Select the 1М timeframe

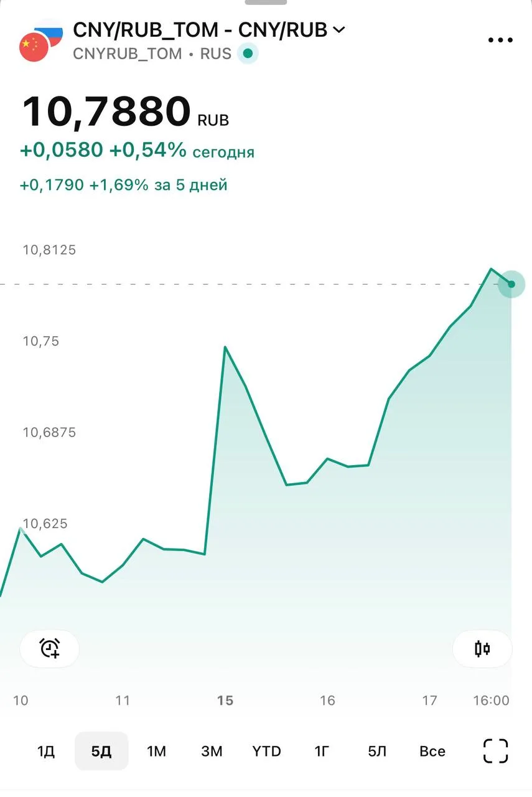(x=156, y=751)
